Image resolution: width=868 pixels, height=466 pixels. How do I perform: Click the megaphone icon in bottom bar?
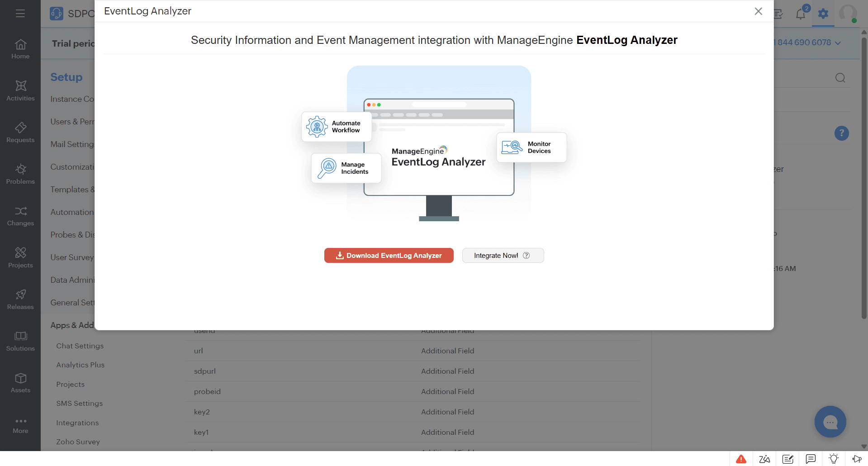[857, 459]
